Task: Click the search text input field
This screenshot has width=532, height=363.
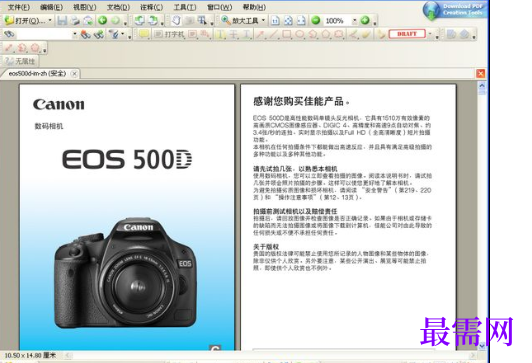Action: (x=44, y=34)
